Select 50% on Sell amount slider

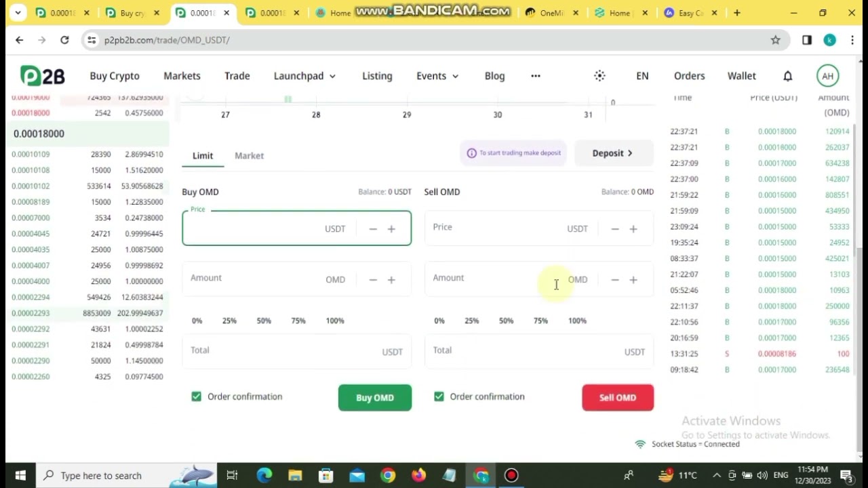point(506,321)
